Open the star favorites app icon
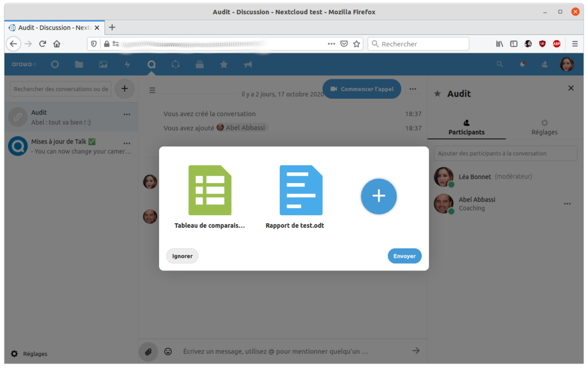 pyautogui.click(x=224, y=64)
